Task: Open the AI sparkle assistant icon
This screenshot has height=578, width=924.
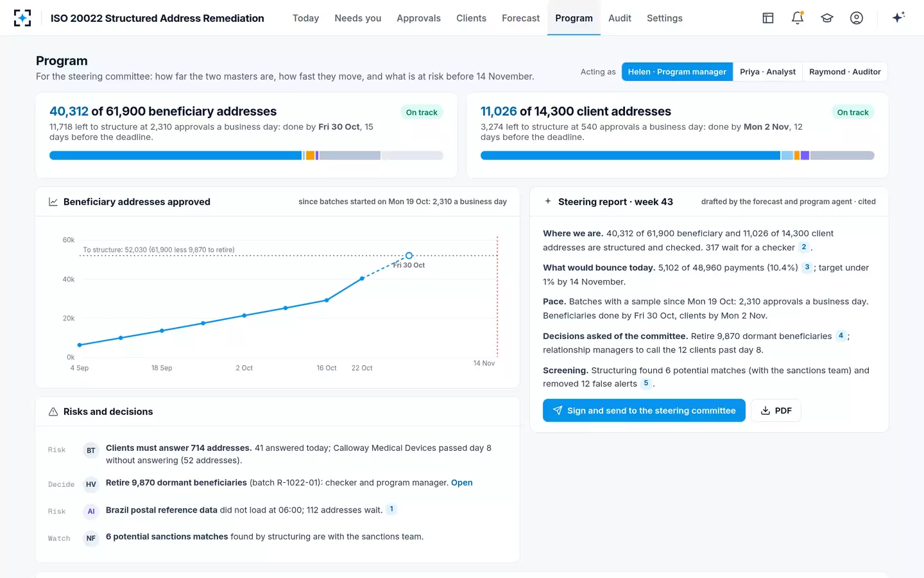Action: [x=898, y=17]
